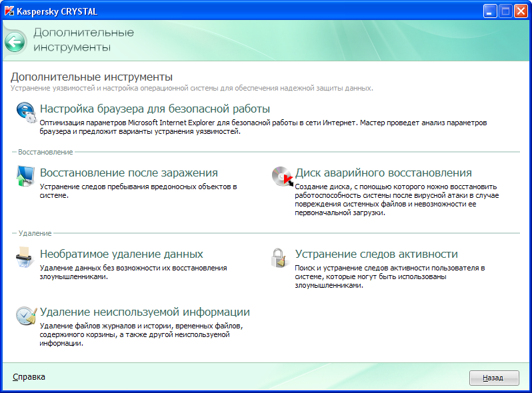Viewport: 532px width, 393px height.
Task: Open Устранение следов активности link
Action: [x=376, y=254]
